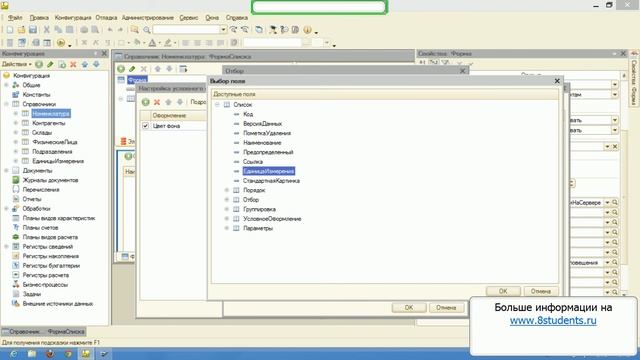The height and width of the screenshot is (360, 640).
Task: Expand the Параметры node
Action: click(x=227, y=228)
